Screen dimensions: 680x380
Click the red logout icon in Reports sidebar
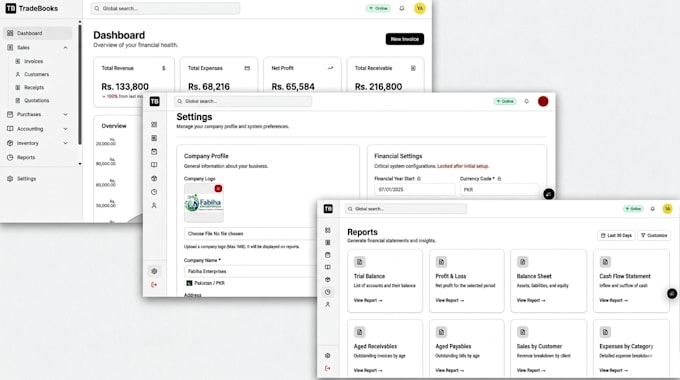[x=328, y=368]
